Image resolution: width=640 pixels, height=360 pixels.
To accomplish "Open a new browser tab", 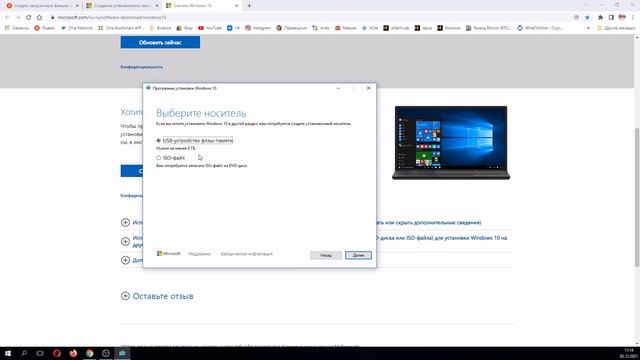I will pos(249,6).
